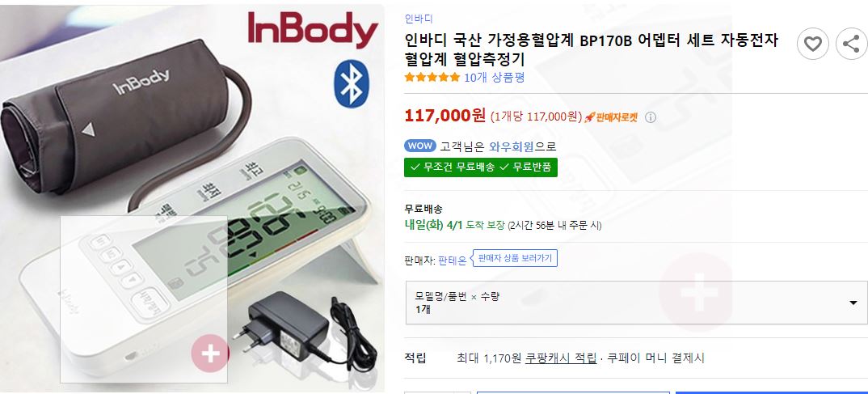This screenshot has height=394, width=868.
Task: Open the 인바디 brand link
Action: click(419, 19)
